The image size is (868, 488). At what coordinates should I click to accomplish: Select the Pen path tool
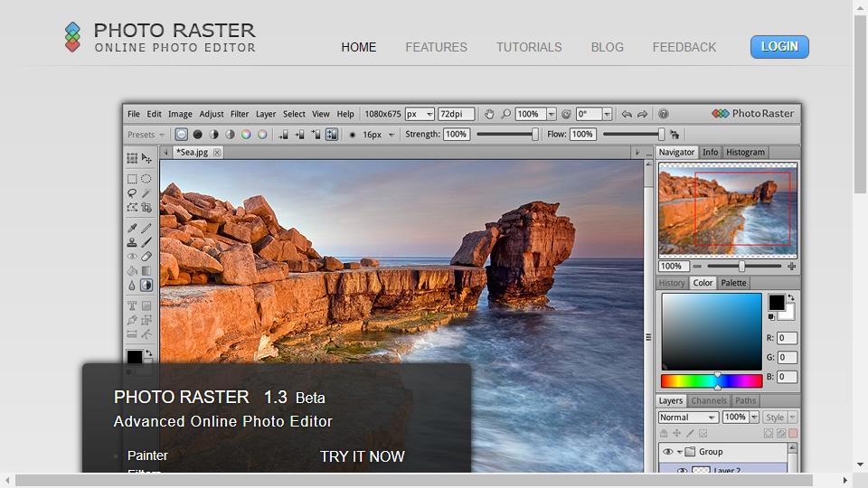coord(132,320)
